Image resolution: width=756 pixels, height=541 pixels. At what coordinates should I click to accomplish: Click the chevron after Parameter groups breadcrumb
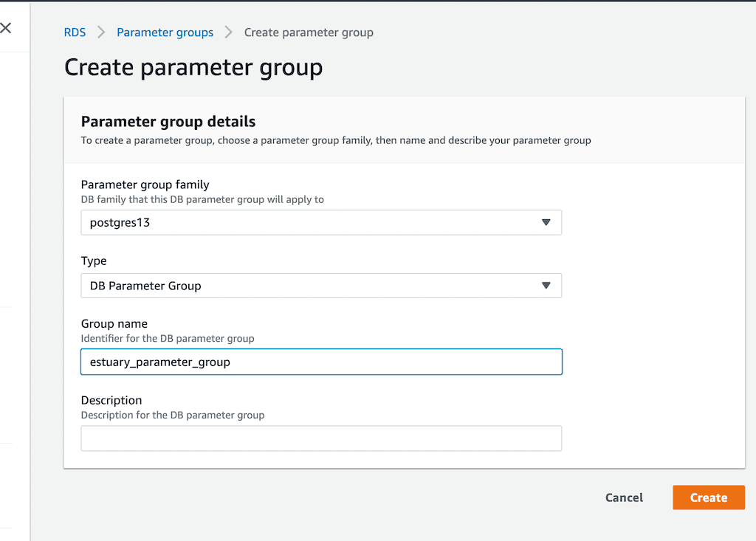[227, 32]
